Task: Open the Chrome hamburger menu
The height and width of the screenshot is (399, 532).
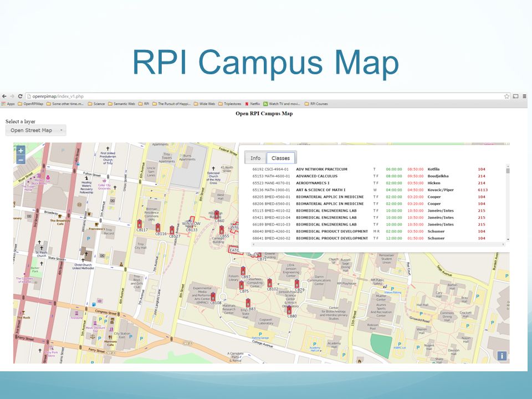Action: click(x=525, y=96)
